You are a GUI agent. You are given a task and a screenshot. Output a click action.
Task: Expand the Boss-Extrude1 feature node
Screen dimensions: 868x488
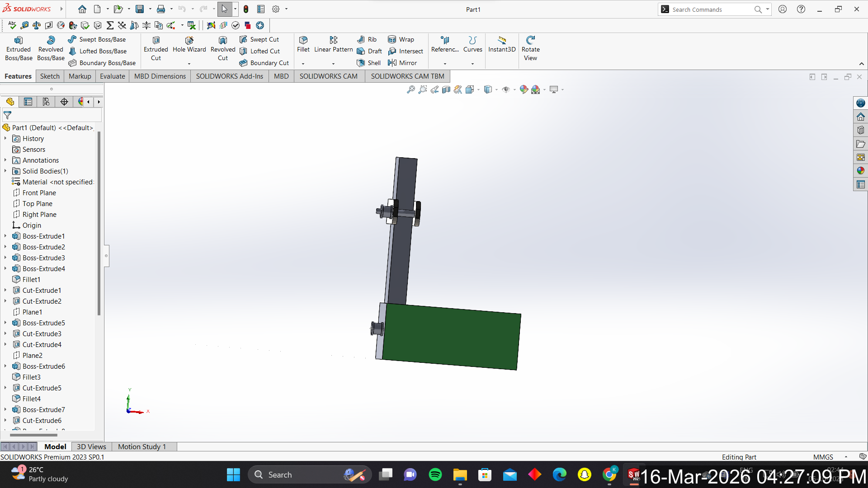click(x=5, y=236)
